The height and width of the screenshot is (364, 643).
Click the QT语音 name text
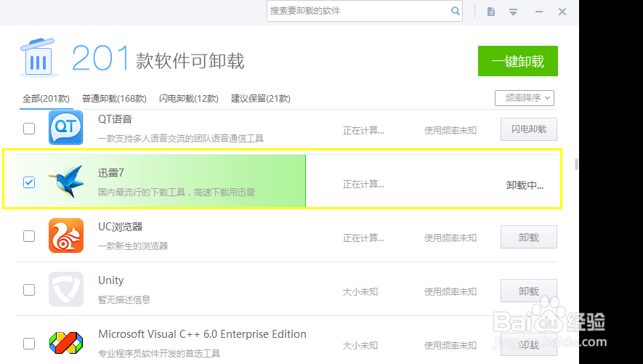(115, 119)
